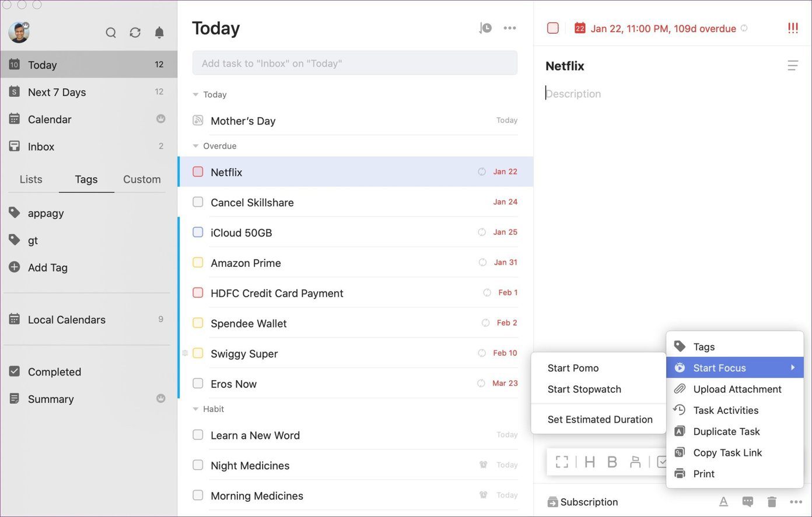Open task more options dots at bottom
This screenshot has width=812, height=517.
click(796, 502)
